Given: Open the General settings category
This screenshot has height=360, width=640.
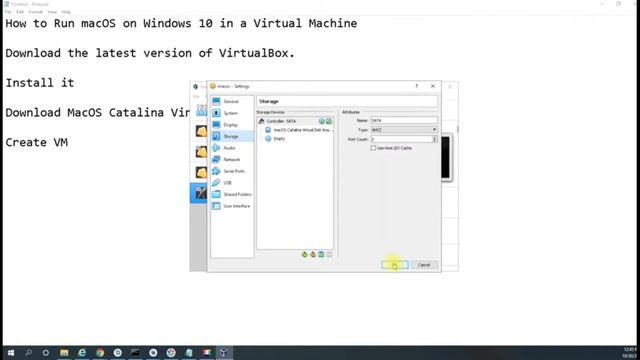Looking at the screenshot, I should coord(232,101).
